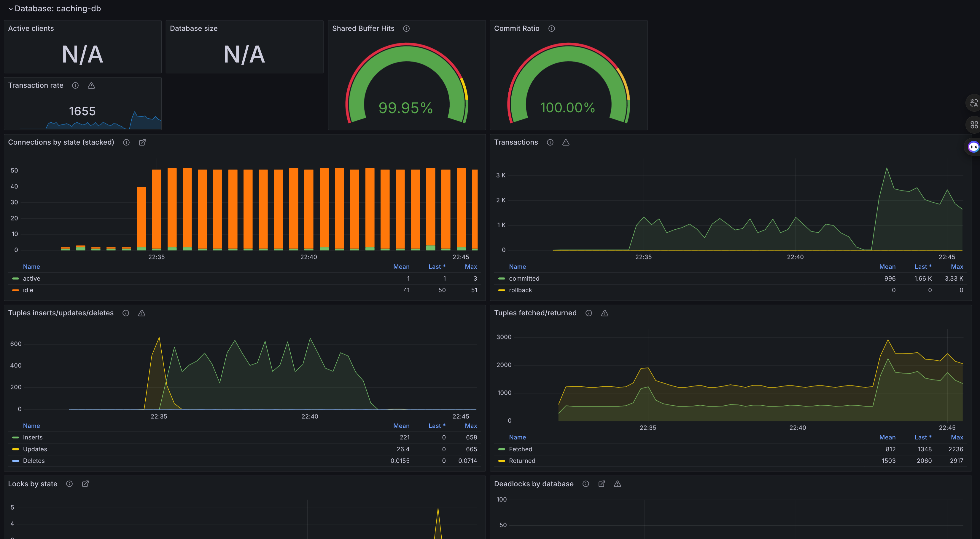Open translate icon on right edge
This screenshot has height=539, width=980.
(x=973, y=103)
